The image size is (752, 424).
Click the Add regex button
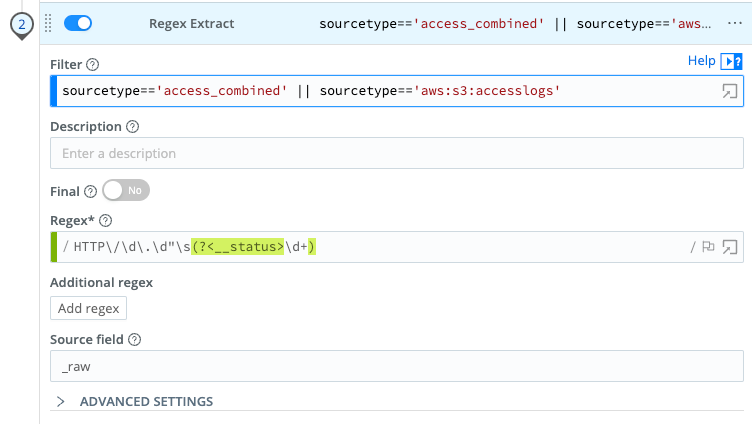coord(88,308)
